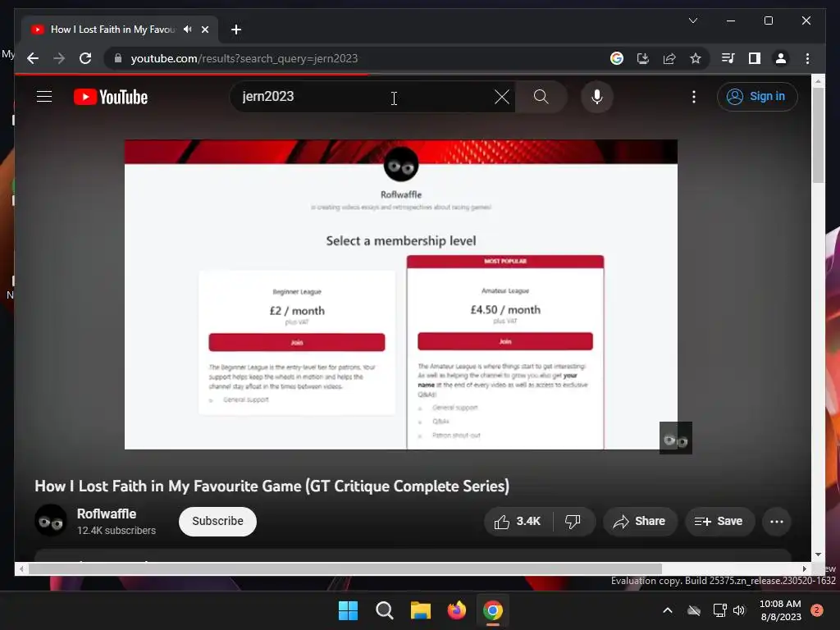Screen dimensions: 840x630
Task: Mute the tab via speaker icon
Action: 187,30
